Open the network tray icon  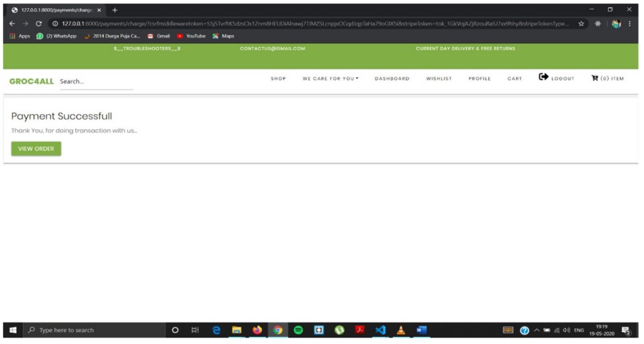557,330
